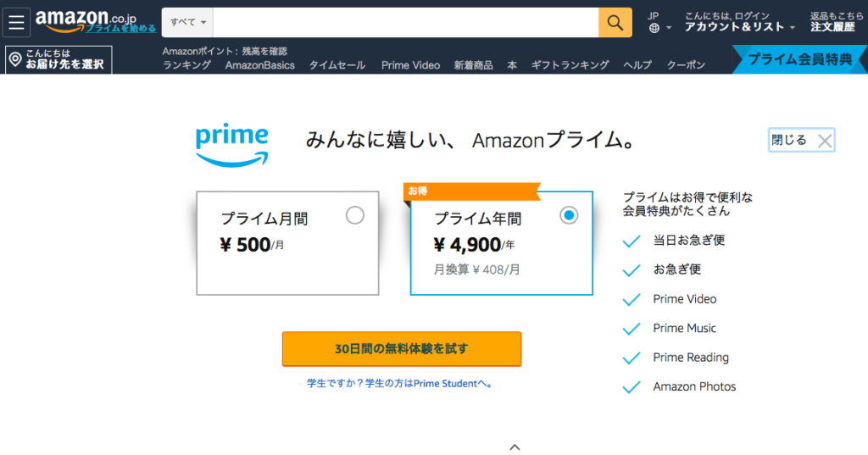Open Prime Video in navigation bar
This screenshot has width=868, height=455.
(411, 65)
